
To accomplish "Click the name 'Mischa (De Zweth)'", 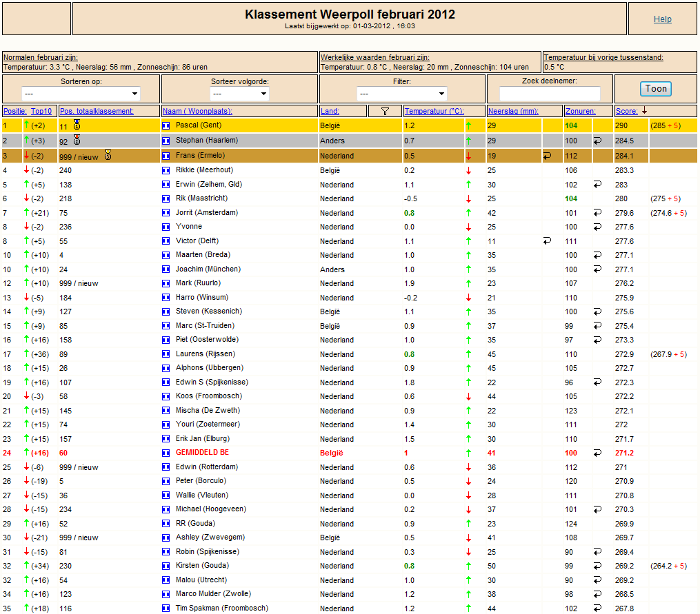I will point(208,410).
